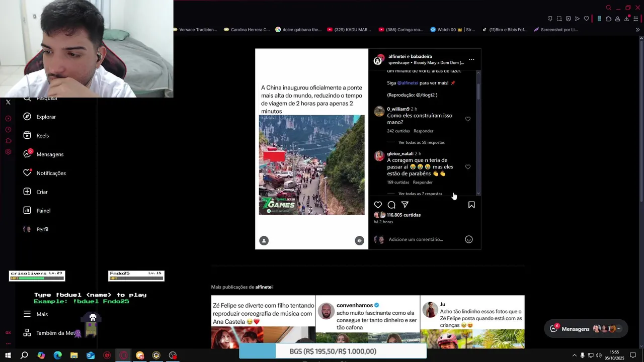
Task: Show hidden tray icons chevron
Action: click(574, 355)
